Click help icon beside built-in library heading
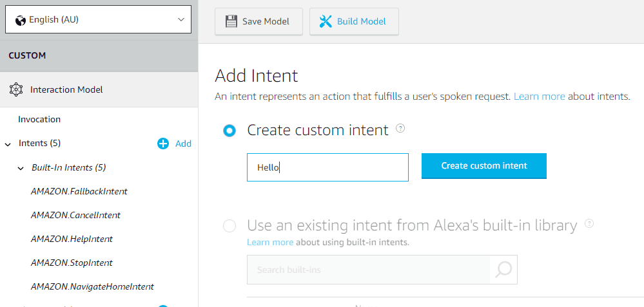Screen dimensions: 644x307 [x=589, y=224]
